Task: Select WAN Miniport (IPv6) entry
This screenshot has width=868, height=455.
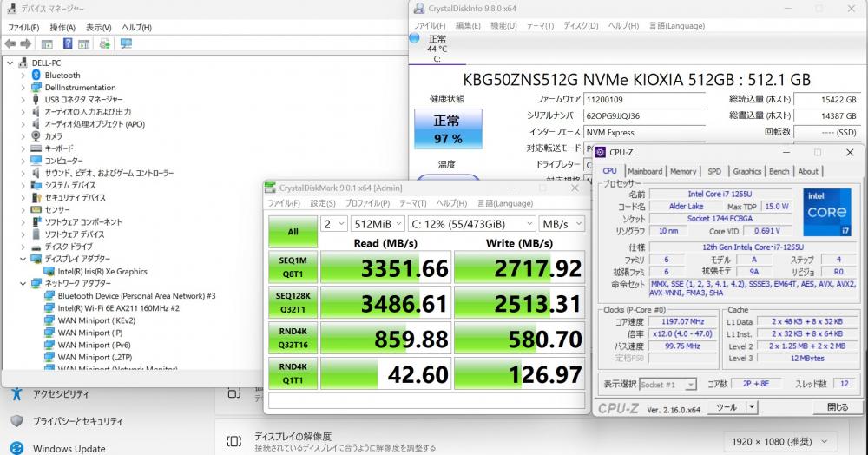Action: (94, 345)
